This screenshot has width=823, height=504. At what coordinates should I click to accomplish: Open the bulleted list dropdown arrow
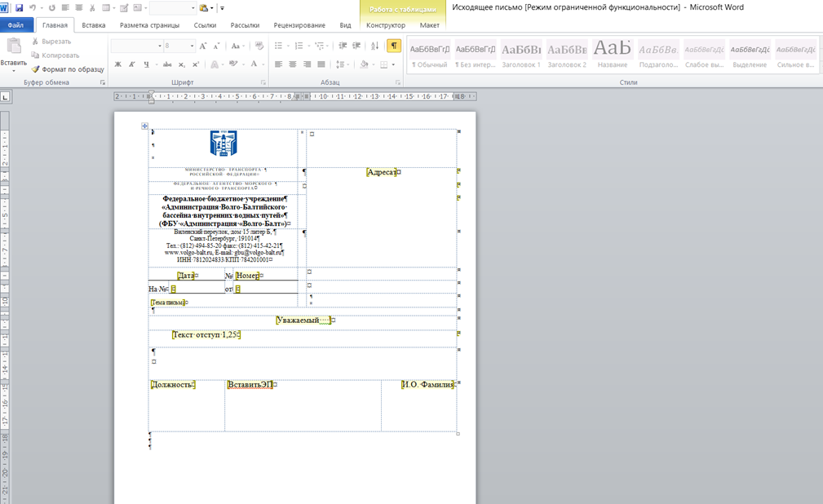pyautogui.click(x=288, y=46)
